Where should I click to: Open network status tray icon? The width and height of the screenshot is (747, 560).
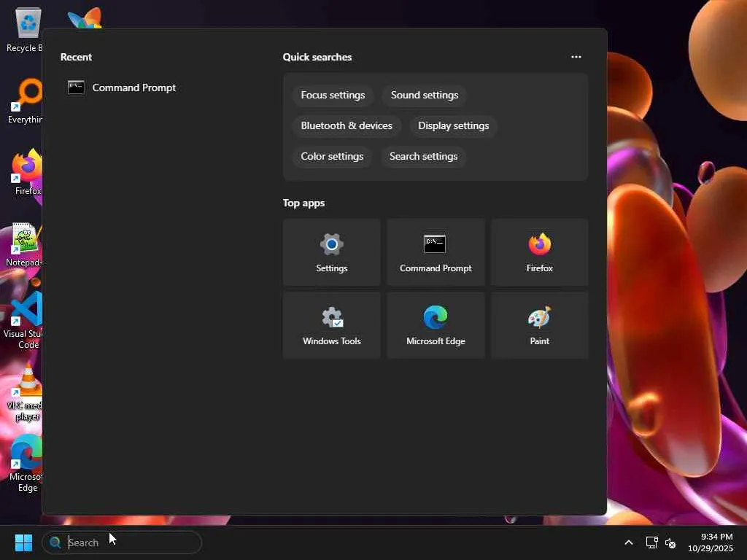click(651, 542)
